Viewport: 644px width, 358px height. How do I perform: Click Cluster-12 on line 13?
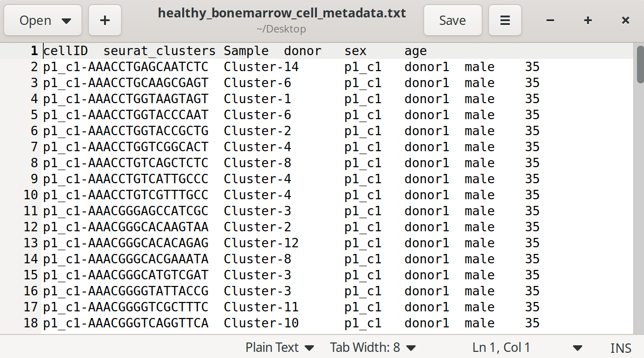click(x=261, y=243)
